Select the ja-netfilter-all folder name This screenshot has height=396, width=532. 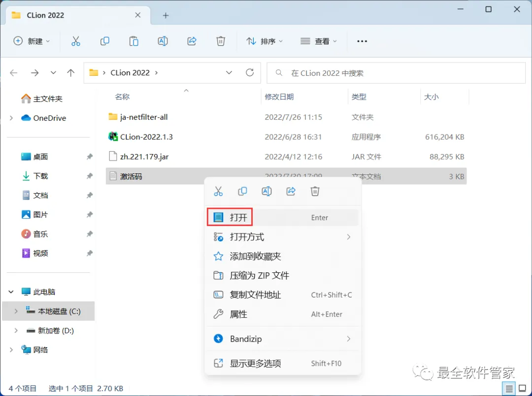[x=144, y=117]
